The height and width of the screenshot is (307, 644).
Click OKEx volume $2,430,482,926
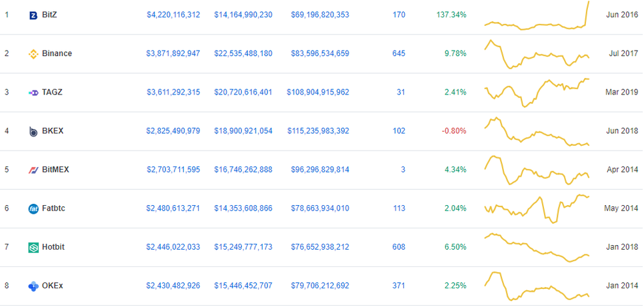[173, 286]
